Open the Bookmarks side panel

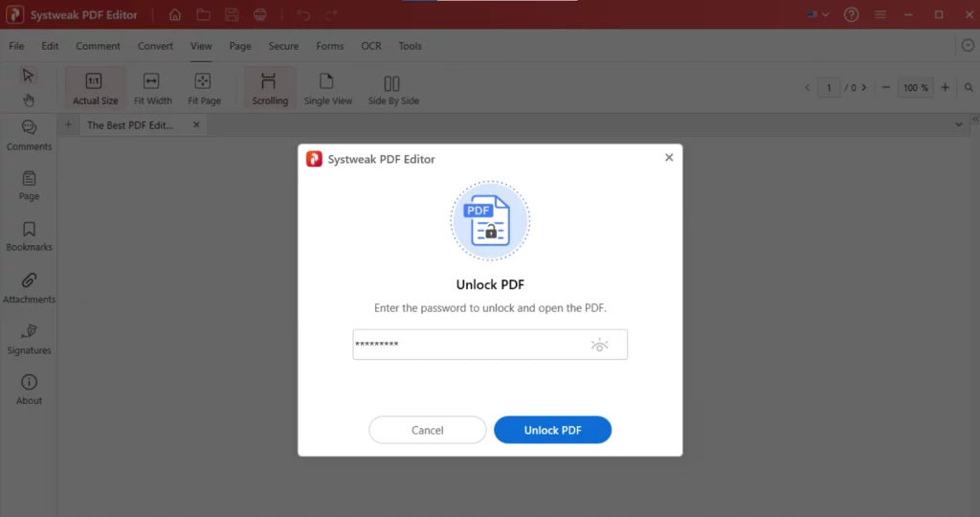coord(29,236)
